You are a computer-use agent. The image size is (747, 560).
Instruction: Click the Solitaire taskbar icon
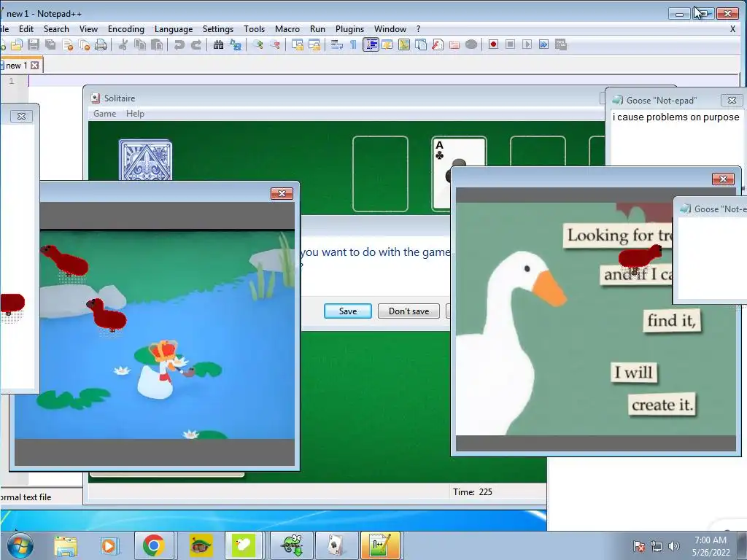point(337,545)
